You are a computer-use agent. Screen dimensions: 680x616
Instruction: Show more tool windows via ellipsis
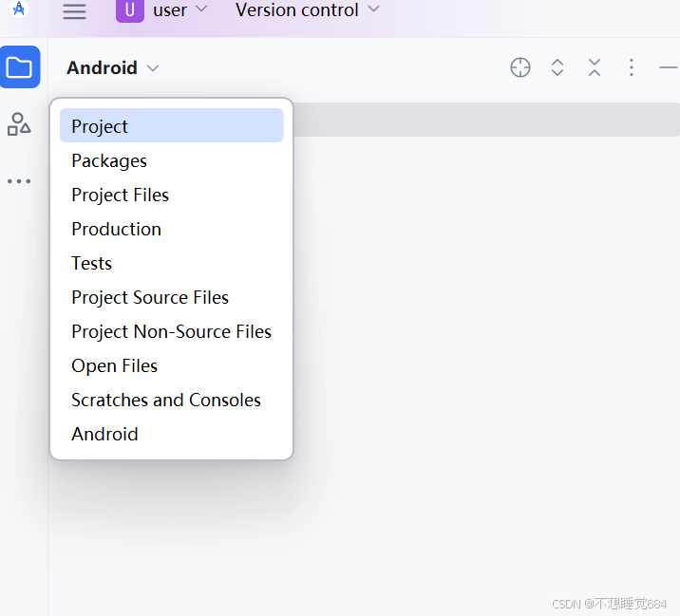[19, 181]
